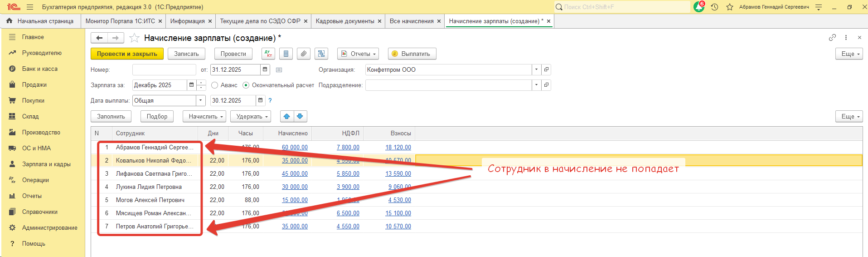The width and height of the screenshot is (868, 257).
Task: Open calendar picker next to document date 31.12.2025
Action: click(265, 69)
